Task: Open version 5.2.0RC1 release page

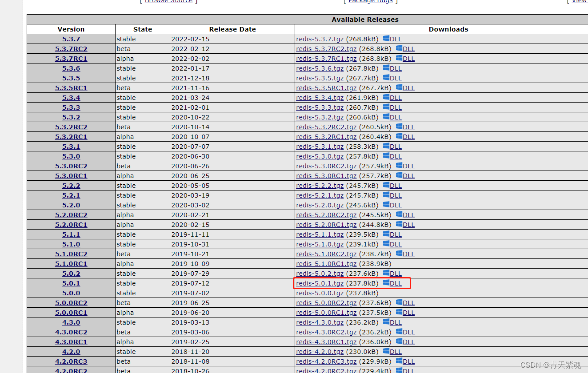Action: 71,225
